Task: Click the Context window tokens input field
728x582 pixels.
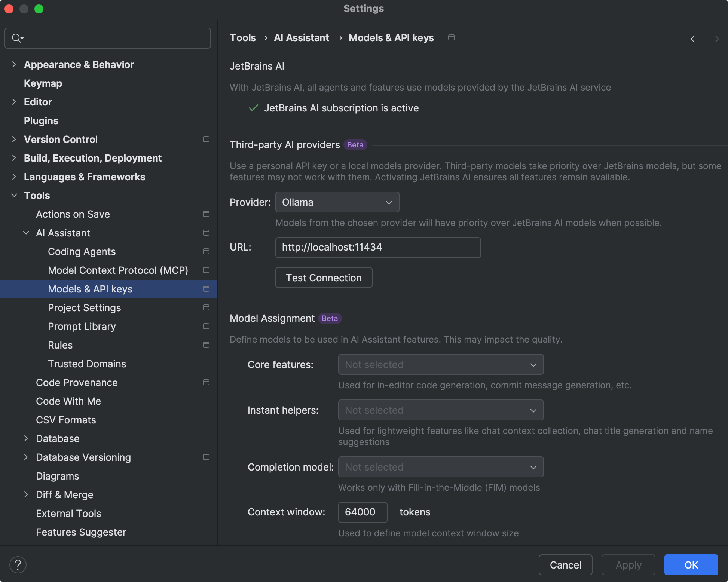Action: click(362, 512)
